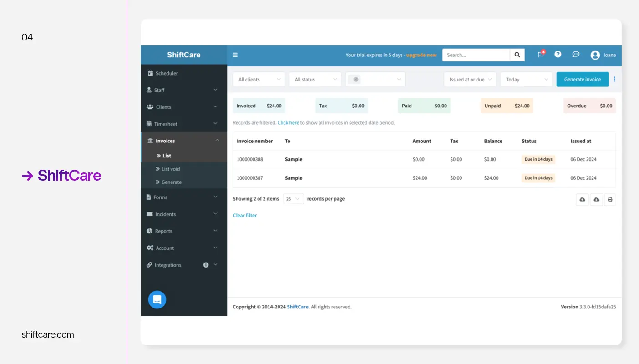The height and width of the screenshot is (364, 639).
Task: Open the Today date range dropdown
Action: click(x=526, y=80)
